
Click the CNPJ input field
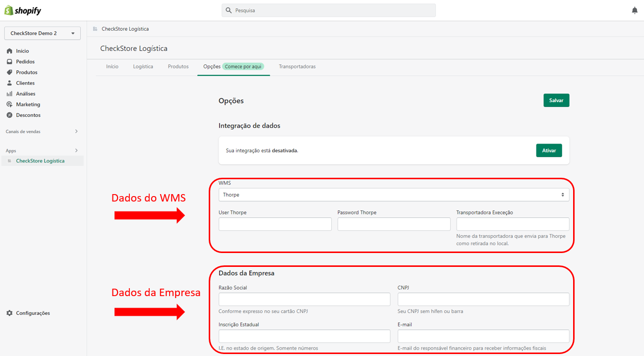(483, 299)
